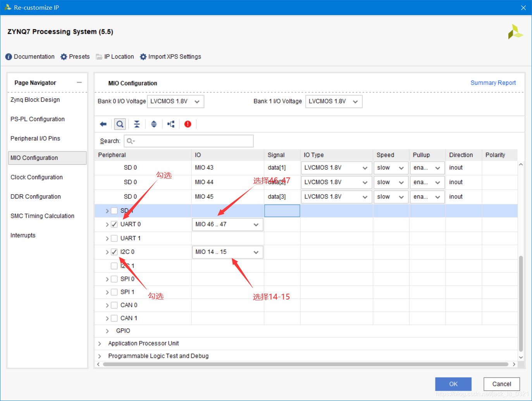Viewport: 532px width, 401px height.
Task: Open Clock Configuration page
Action: [x=36, y=177]
